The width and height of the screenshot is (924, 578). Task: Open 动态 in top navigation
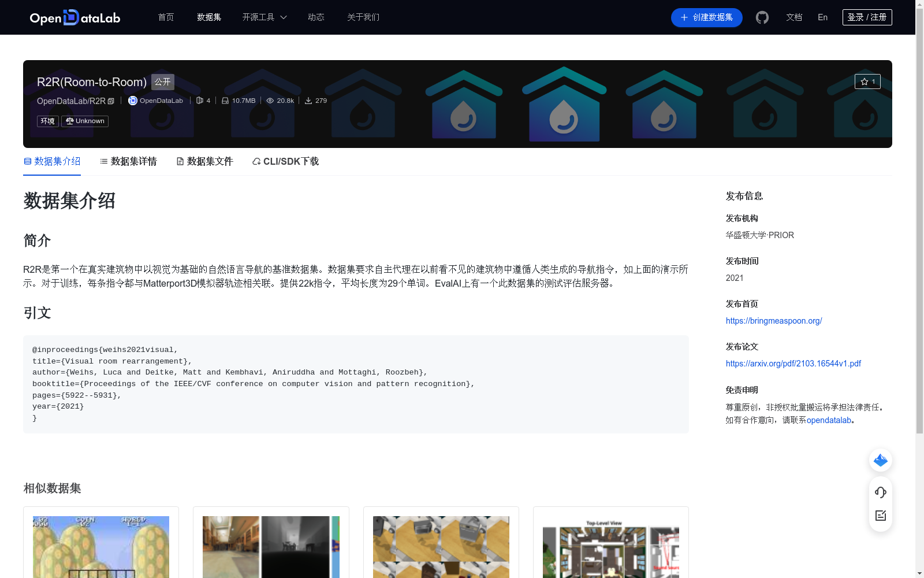pos(316,17)
